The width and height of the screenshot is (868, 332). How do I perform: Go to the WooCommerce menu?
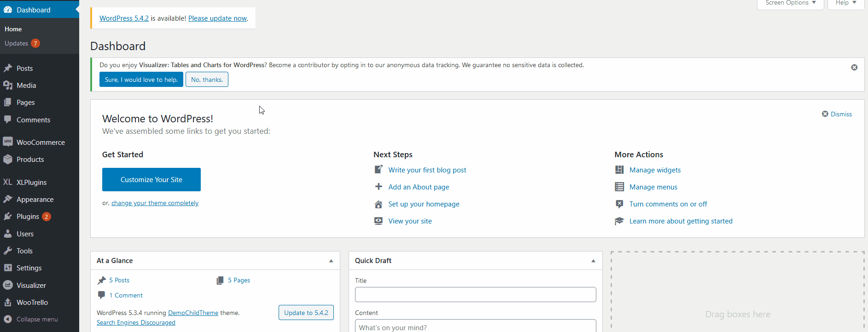pyautogui.click(x=40, y=142)
